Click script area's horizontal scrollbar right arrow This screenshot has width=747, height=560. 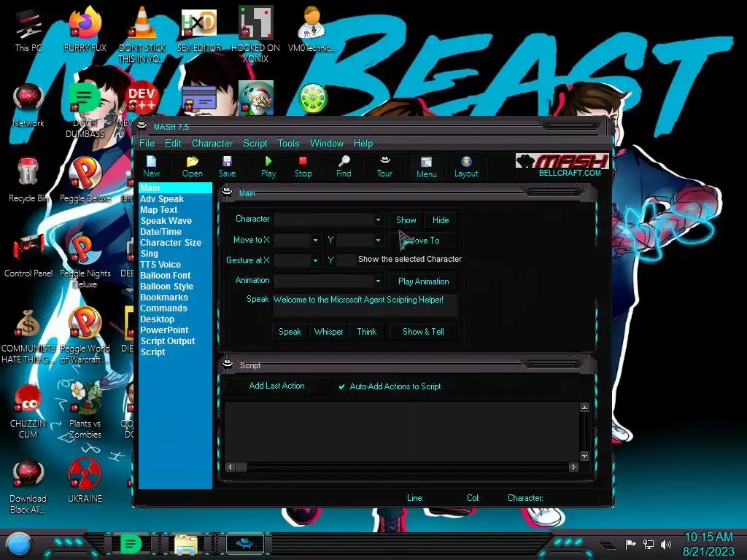point(573,467)
